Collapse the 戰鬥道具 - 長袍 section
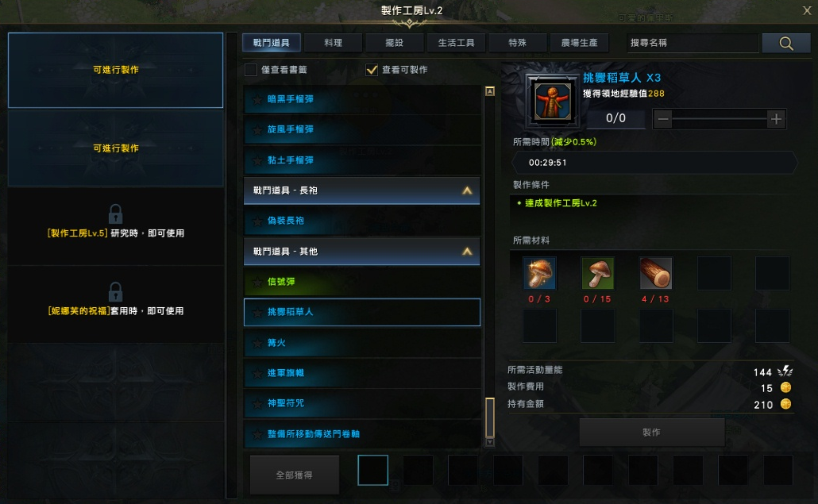This screenshot has width=818, height=504. tap(467, 190)
